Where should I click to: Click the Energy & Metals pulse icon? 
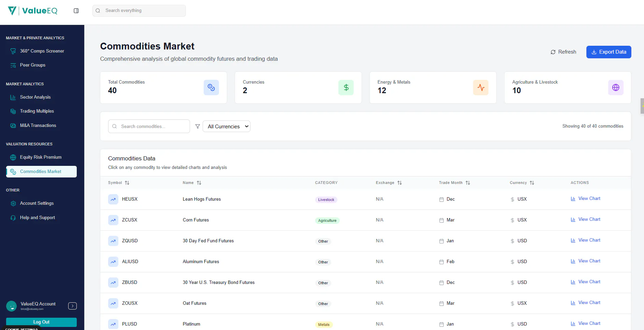tap(481, 87)
